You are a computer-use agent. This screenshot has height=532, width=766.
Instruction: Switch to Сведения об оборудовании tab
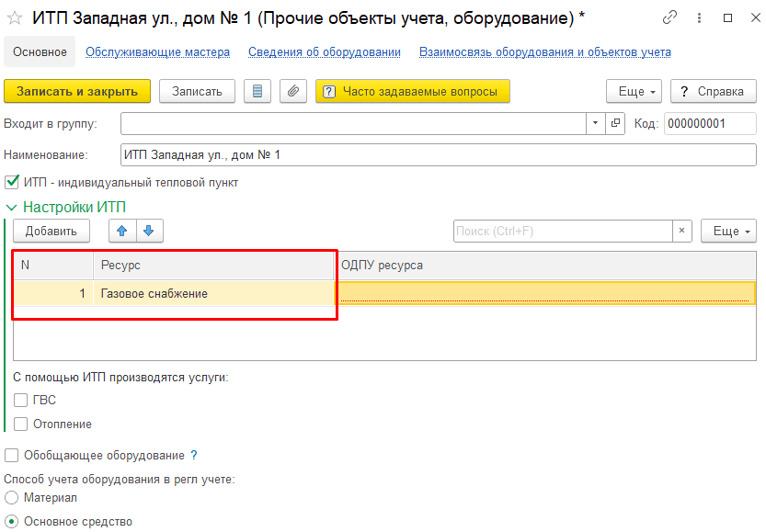click(x=325, y=52)
